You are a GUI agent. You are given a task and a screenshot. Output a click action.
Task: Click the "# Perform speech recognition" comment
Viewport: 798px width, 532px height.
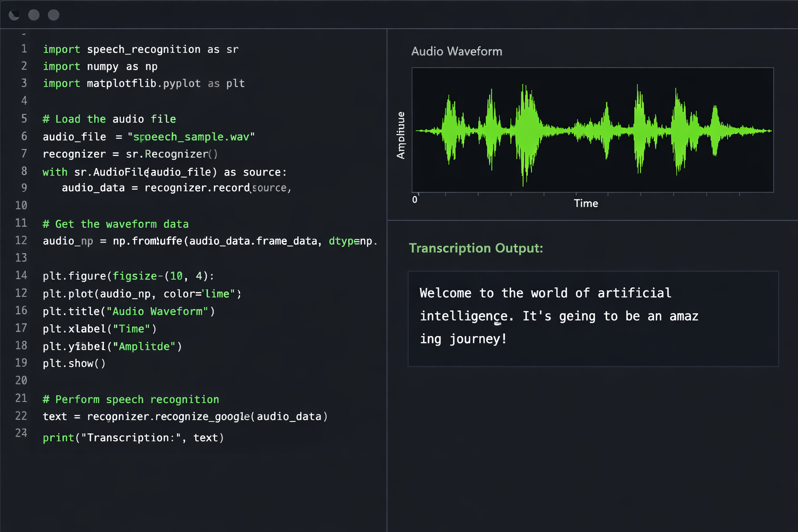(130, 399)
